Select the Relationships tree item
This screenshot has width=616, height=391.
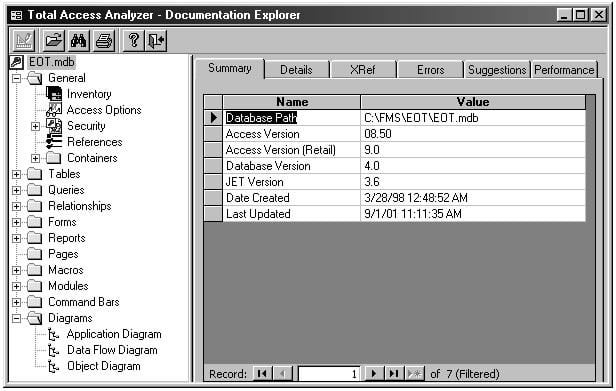pos(80,206)
